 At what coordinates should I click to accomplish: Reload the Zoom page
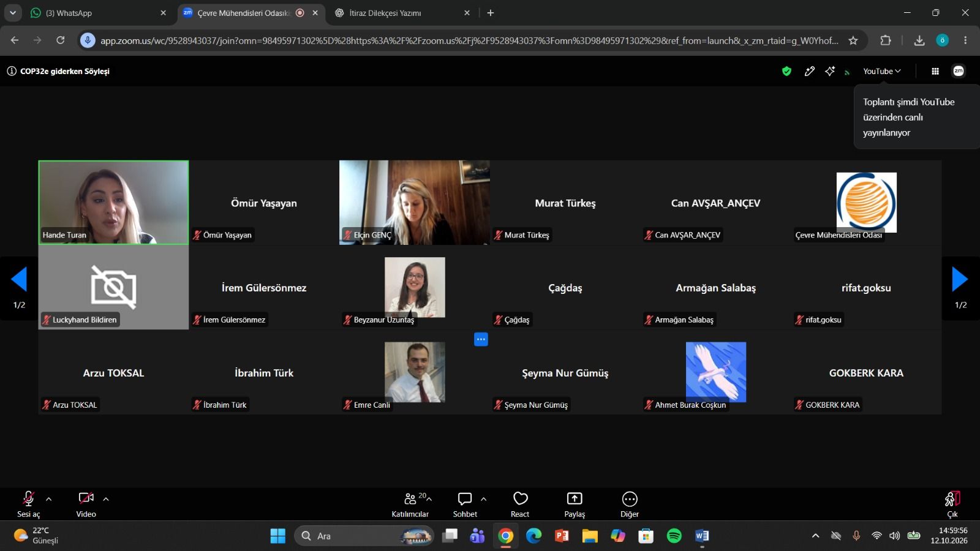61,40
